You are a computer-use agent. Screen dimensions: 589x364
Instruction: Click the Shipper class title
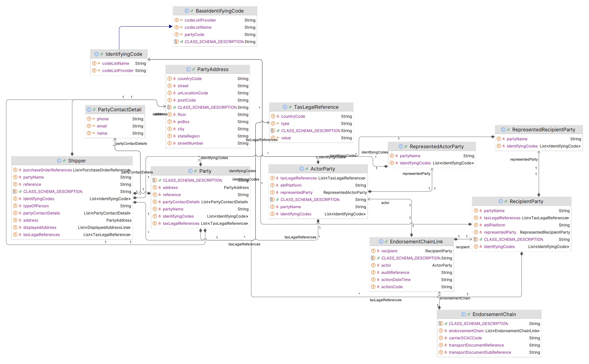pyautogui.click(x=77, y=161)
